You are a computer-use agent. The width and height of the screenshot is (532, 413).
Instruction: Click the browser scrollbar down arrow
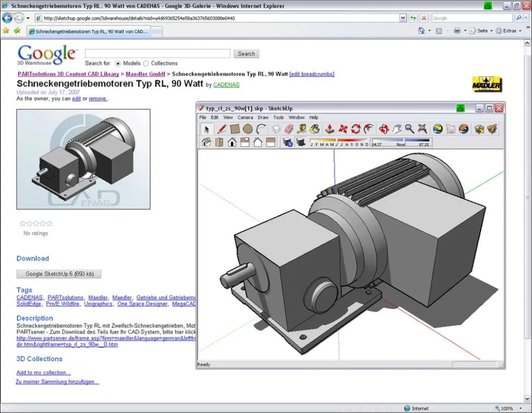pos(527,399)
